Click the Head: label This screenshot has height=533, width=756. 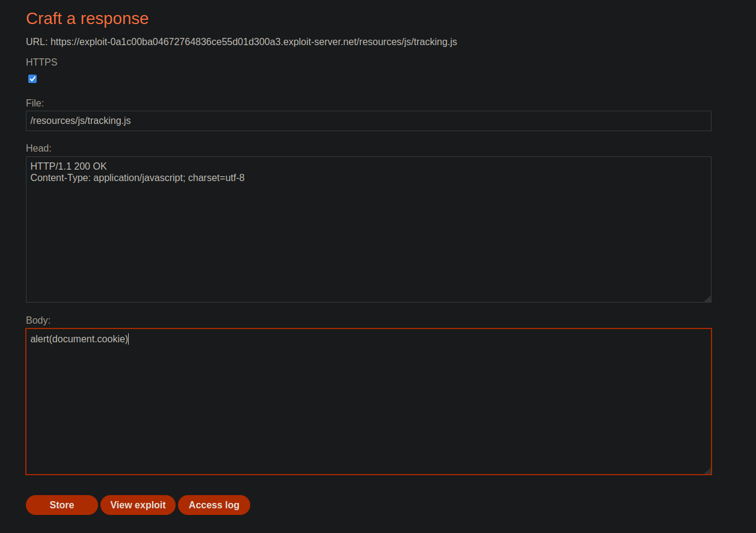click(x=38, y=148)
